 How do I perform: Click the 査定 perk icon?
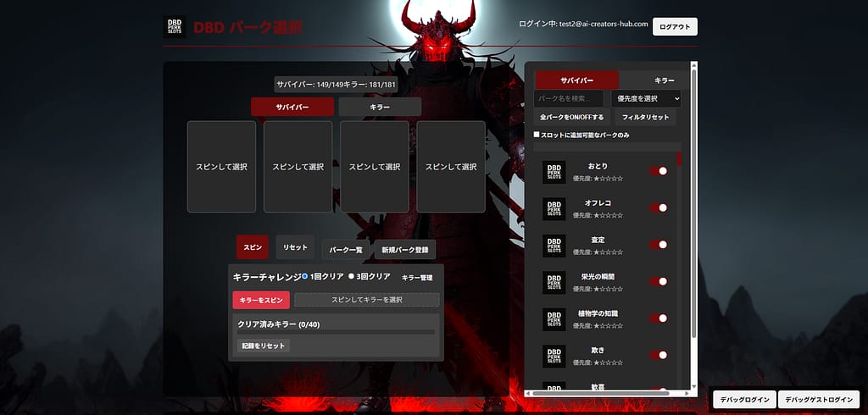coord(554,246)
